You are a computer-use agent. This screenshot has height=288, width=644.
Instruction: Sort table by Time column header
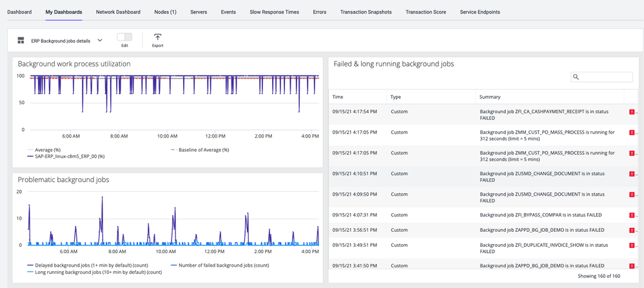pos(338,97)
